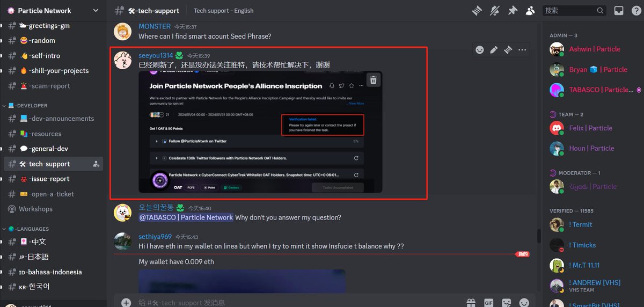The image size is (644, 307).
Task: Click the MONSTER username in the chat
Action: click(155, 26)
